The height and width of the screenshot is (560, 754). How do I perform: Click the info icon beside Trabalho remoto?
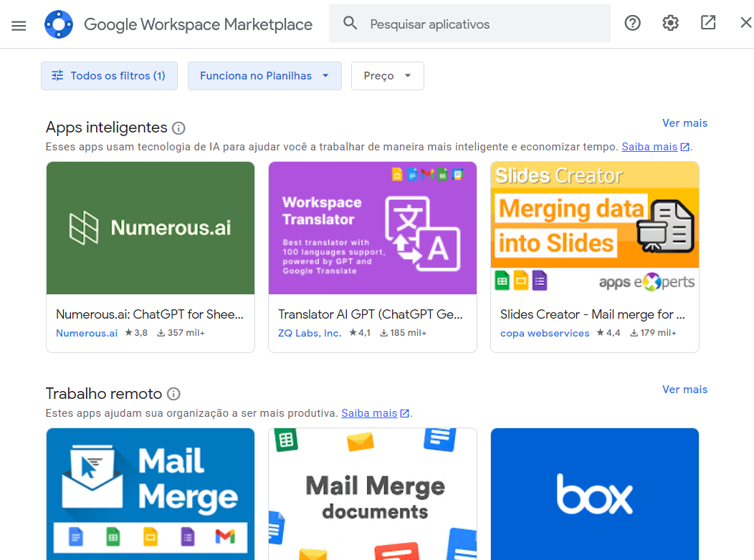(173, 395)
